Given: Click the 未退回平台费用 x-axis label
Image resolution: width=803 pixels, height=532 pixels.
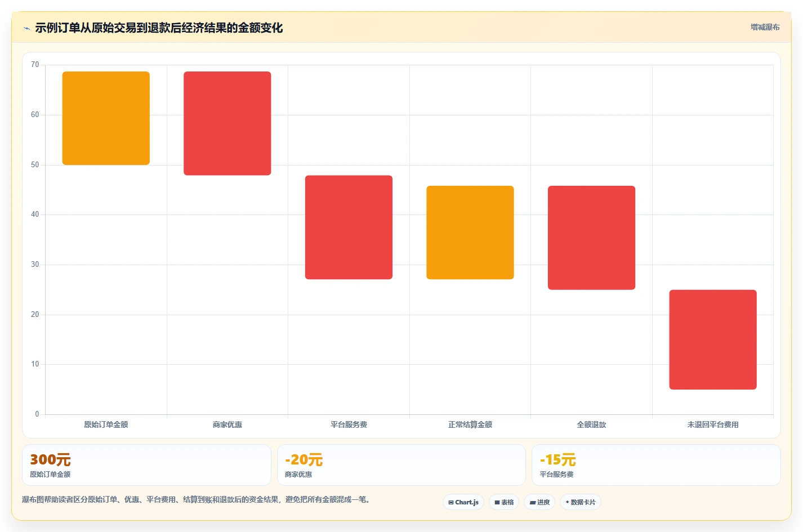Looking at the screenshot, I should pos(713,424).
